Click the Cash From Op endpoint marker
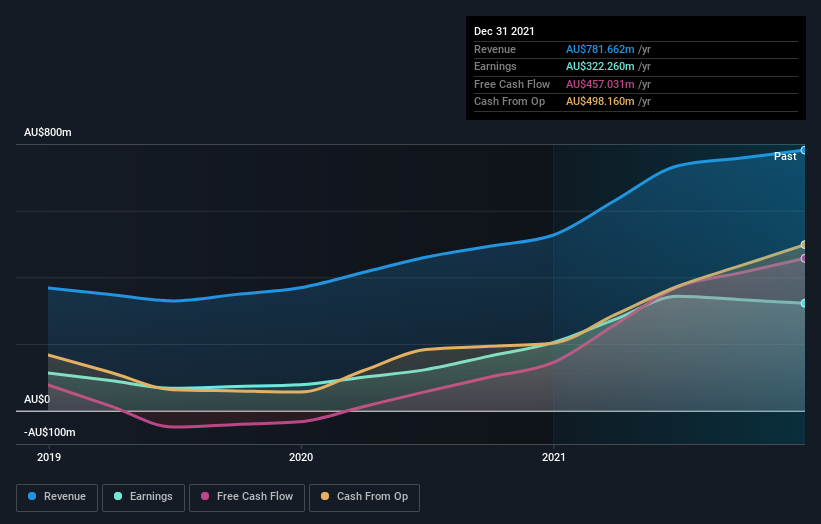 tap(804, 244)
